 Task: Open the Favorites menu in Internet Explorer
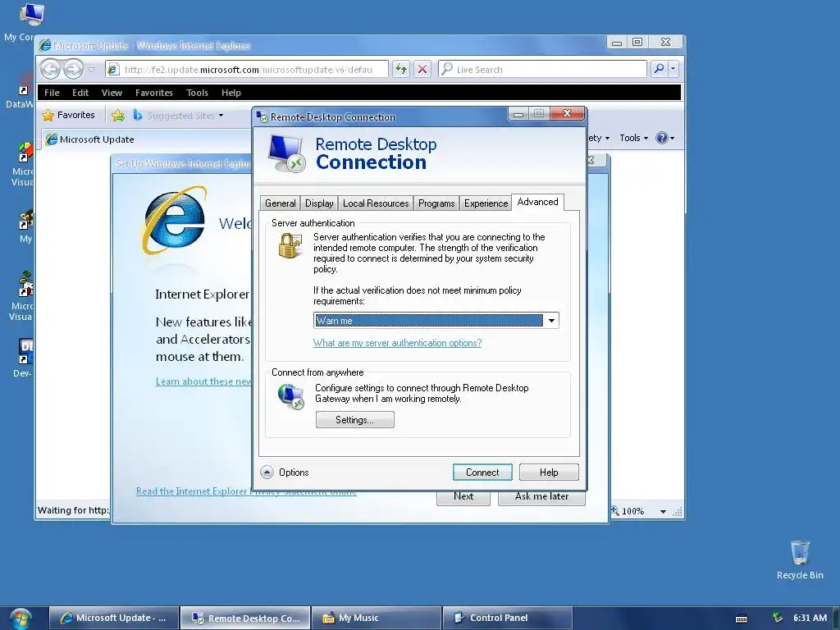pyautogui.click(x=153, y=93)
